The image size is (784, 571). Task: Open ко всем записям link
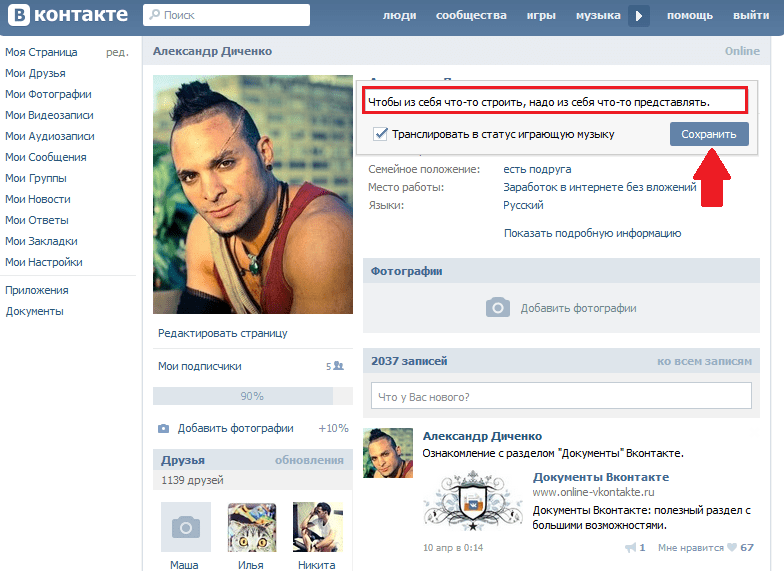[x=704, y=361]
